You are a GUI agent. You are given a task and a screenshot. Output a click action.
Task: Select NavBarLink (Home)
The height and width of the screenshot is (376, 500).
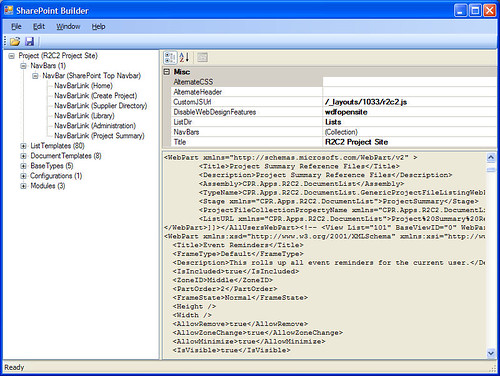click(x=83, y=86)
